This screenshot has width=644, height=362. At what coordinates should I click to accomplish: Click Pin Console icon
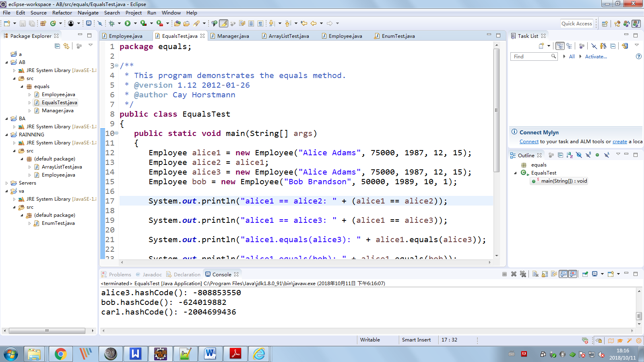tap(585, 274)
